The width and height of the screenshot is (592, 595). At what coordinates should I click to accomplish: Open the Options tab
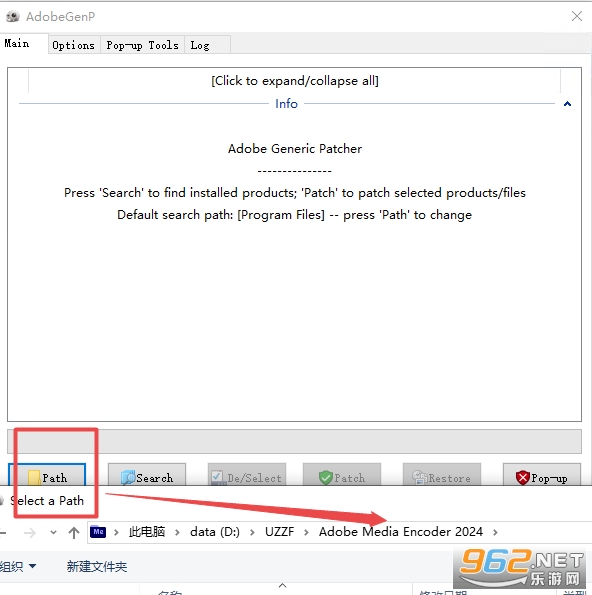(74, 45)
